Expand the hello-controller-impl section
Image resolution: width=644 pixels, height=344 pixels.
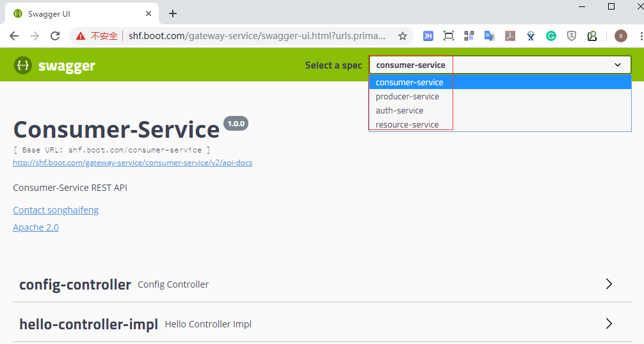(x=609, y=324)
